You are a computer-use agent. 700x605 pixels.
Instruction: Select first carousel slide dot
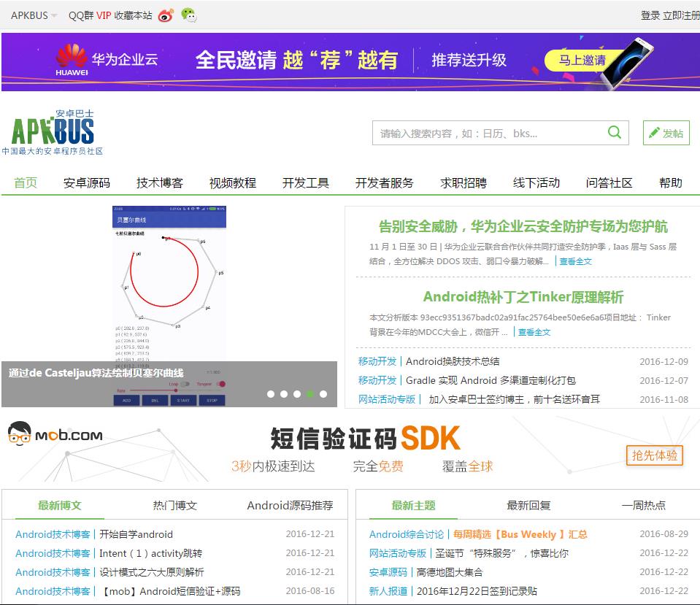[x=271, y=394]
